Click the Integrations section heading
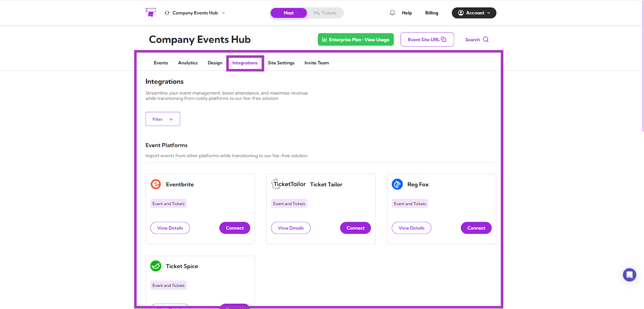This screenshot has height=309, width=644. coord(165,82)
